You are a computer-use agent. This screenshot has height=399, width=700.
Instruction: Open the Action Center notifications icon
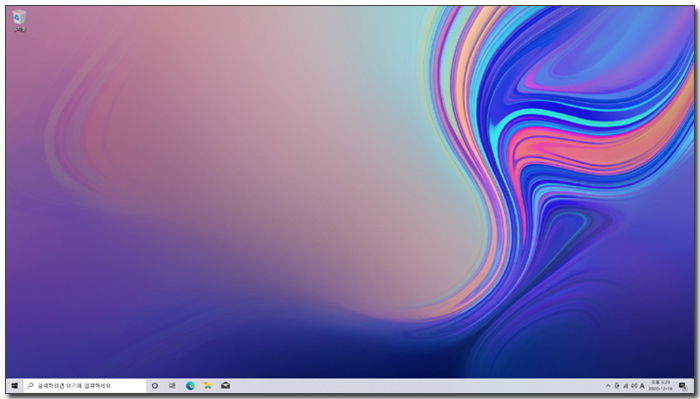[x=682, y=386]
